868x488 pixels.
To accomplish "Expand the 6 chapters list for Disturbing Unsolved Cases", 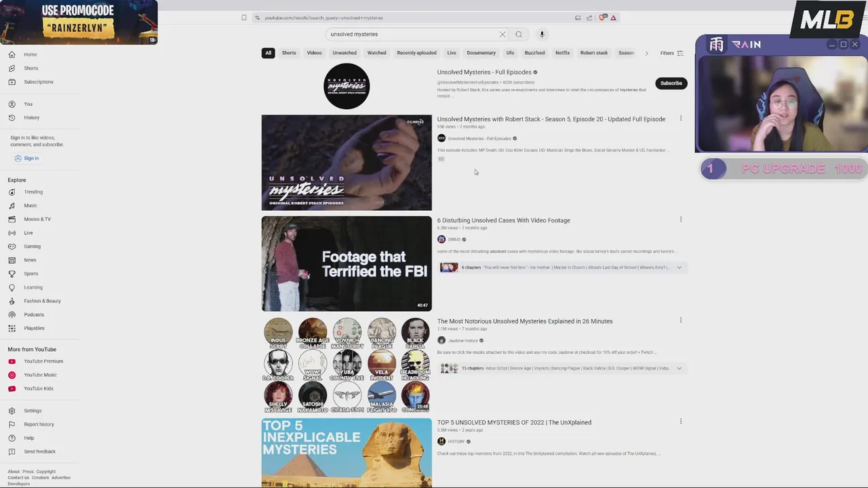I will pyautogui.click(x=679, y=267).
